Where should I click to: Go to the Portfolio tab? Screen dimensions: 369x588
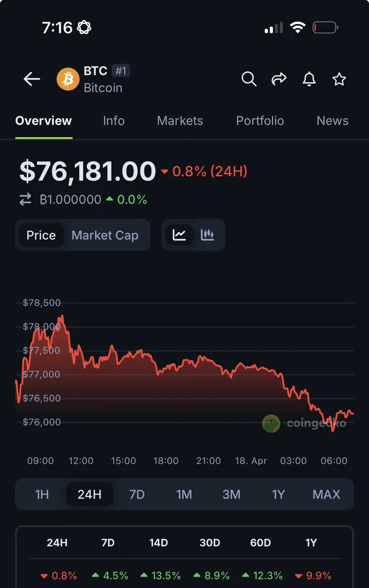[x=260, y=121]
